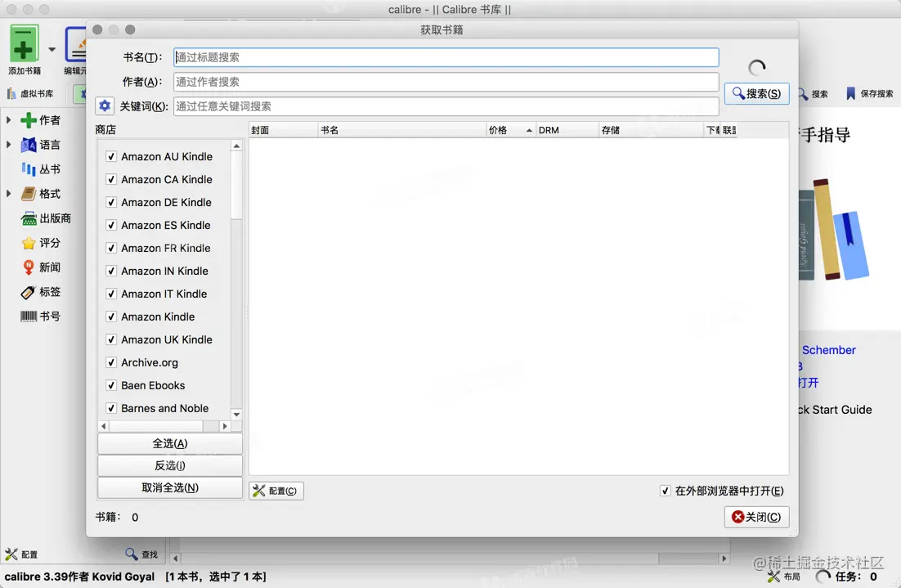Uncheck Amazon AU Kindle store
This screenshot has width=901, height=588.
[x=111, y=156]
